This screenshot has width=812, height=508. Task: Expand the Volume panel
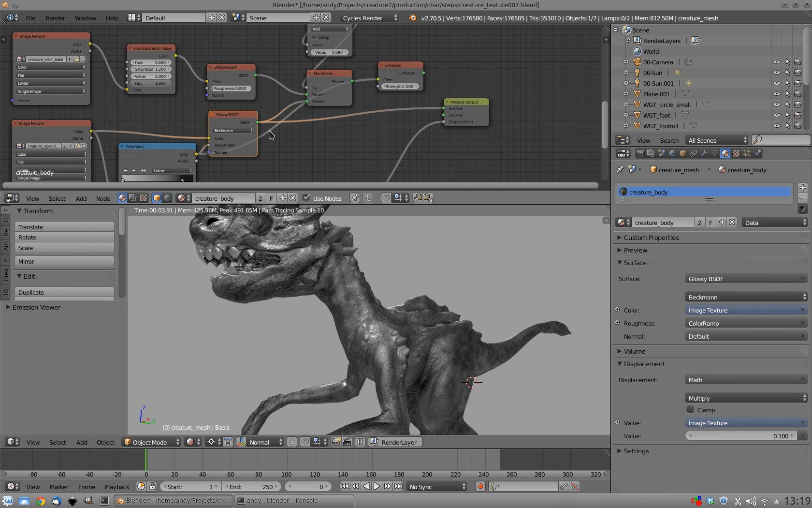pyautogui.click(x=634, y=351)
